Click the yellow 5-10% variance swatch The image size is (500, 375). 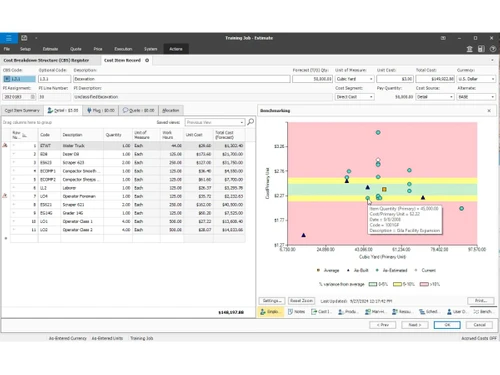coord(397,284)
